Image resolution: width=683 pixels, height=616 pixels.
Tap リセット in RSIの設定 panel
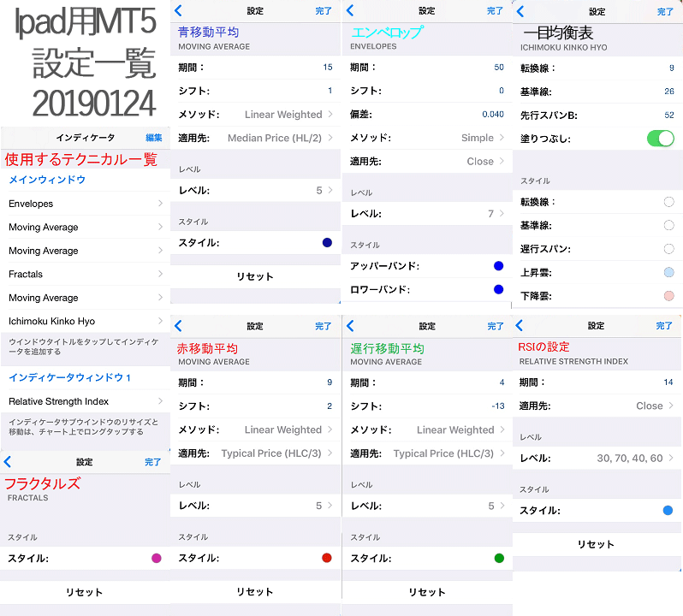click(596, 544)
